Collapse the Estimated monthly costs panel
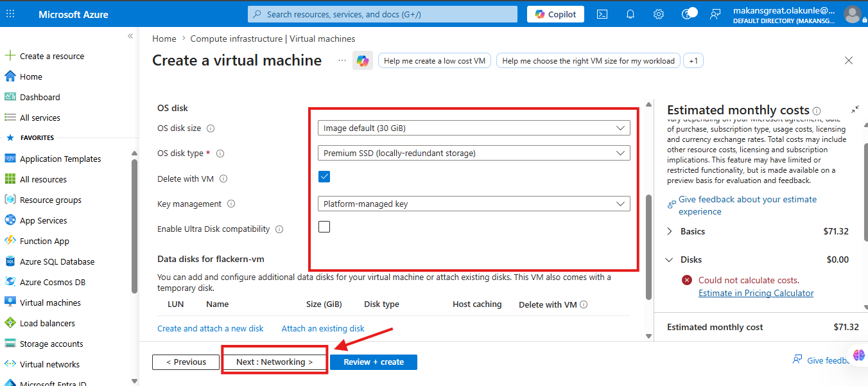The image size is (868, 386). (855, 110)
